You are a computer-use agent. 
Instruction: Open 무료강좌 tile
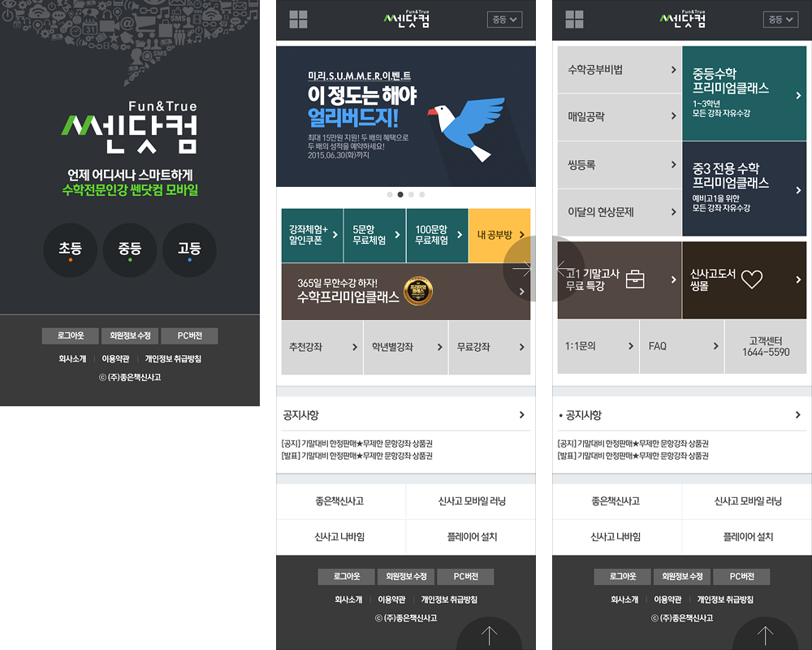[x=490, y=347]
